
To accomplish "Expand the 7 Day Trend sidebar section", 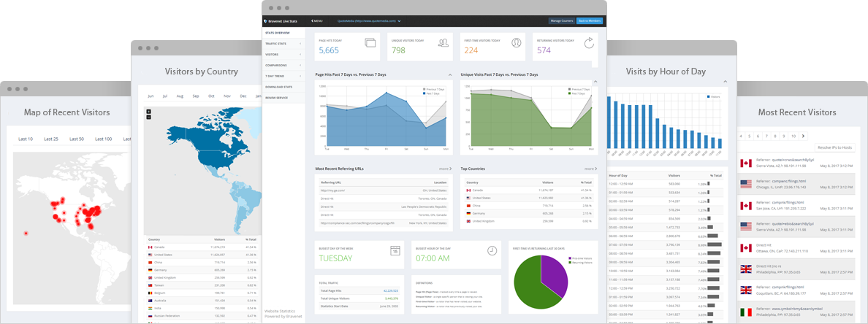I will tap(284, 76).
